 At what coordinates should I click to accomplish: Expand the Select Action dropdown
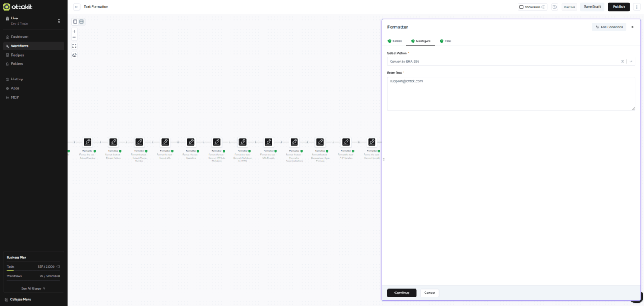(631, 62)
